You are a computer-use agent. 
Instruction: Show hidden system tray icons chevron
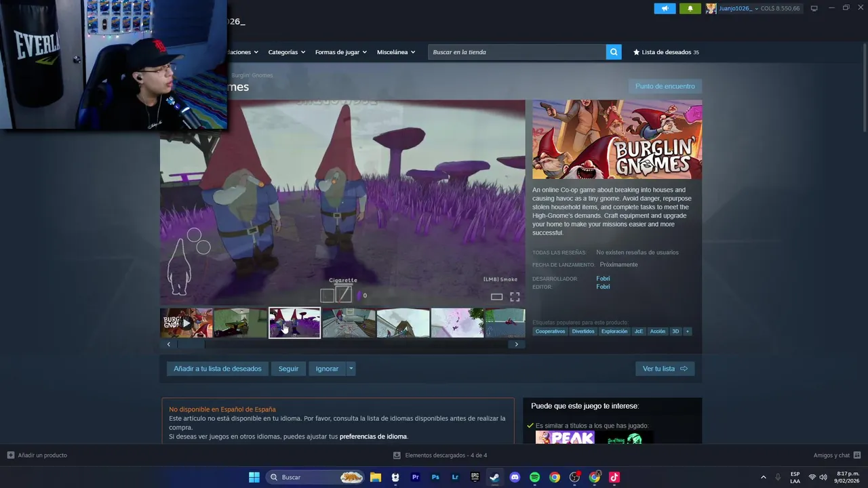[x=764, y=477]
